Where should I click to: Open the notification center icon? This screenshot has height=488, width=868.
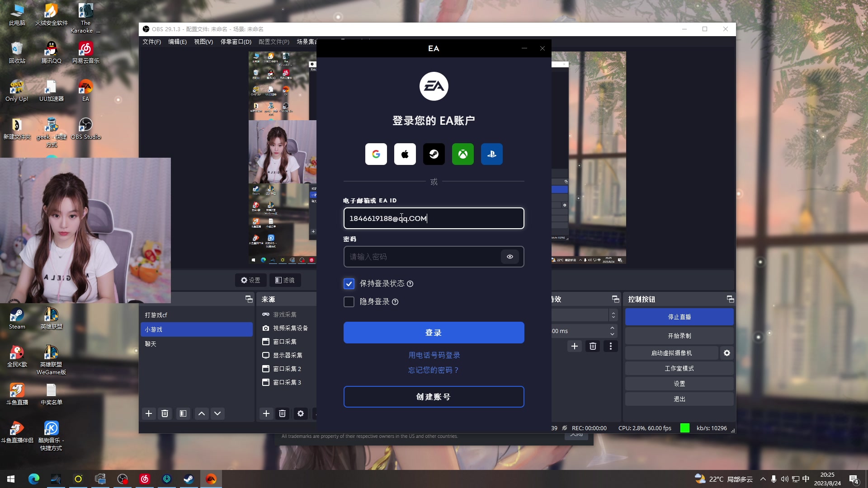(x=854, y=479)
